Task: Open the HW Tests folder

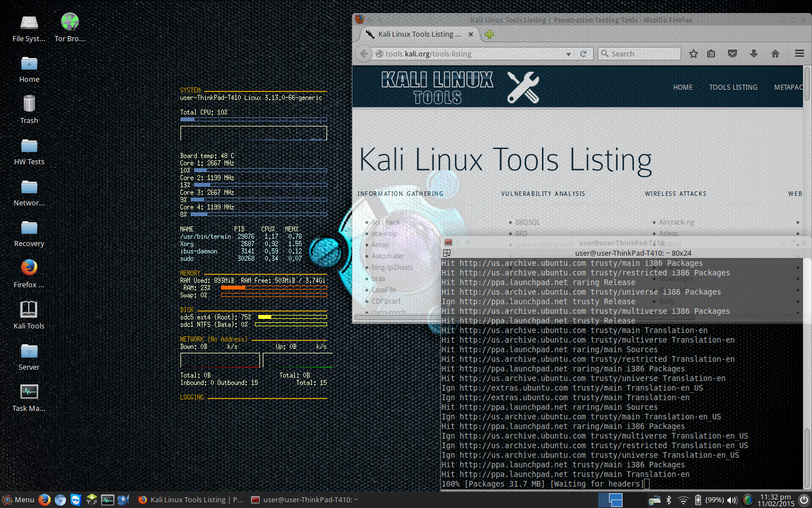Action: [x=29, y=151]
